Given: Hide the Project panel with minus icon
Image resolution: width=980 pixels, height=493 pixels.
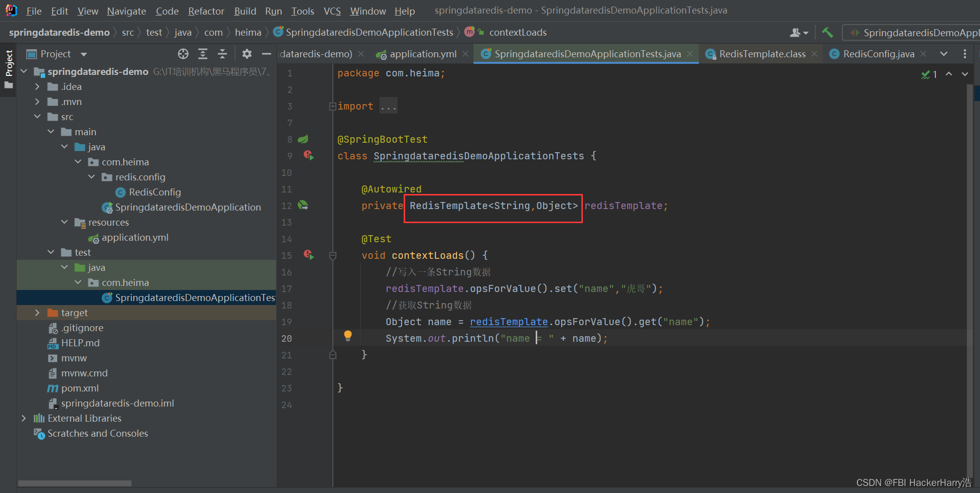Looking at the screenshot, I should (267, 54).
